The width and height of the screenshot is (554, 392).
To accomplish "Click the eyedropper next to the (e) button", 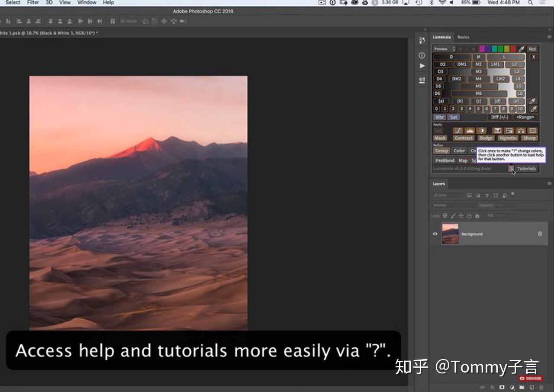I will (533, 101).
